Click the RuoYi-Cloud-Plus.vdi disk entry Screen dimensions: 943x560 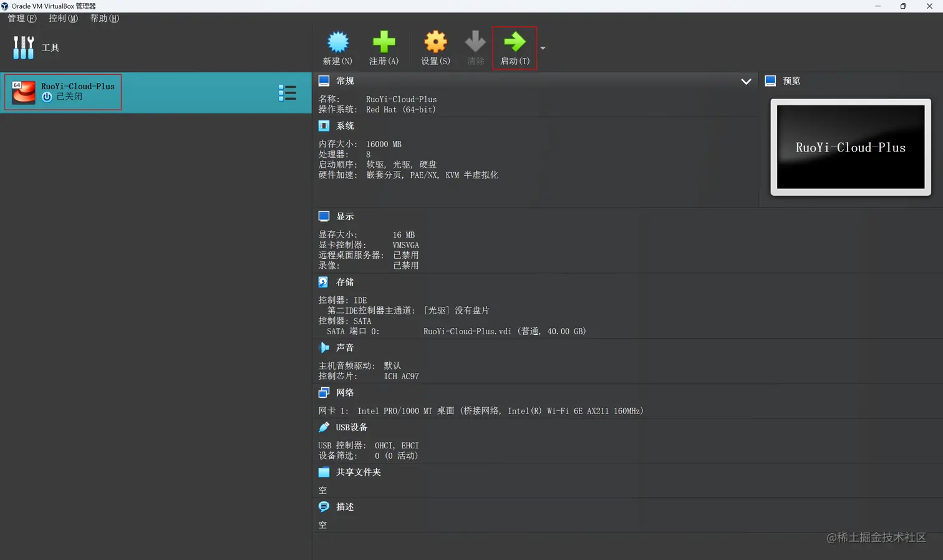tap(505, 331)
